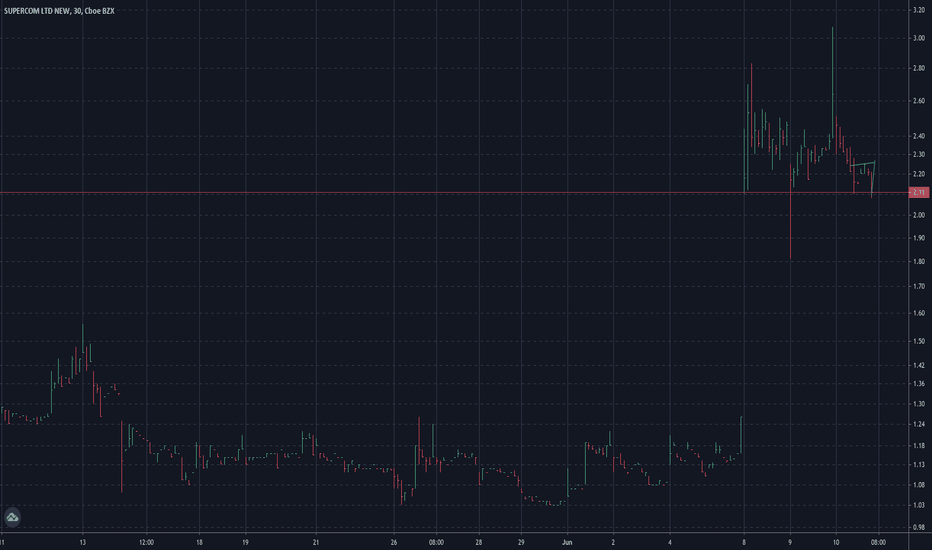The height and width of the screenshot is (550, 932).
Task: Click the Jun month label on time axis
Action: tap(567, 542)
